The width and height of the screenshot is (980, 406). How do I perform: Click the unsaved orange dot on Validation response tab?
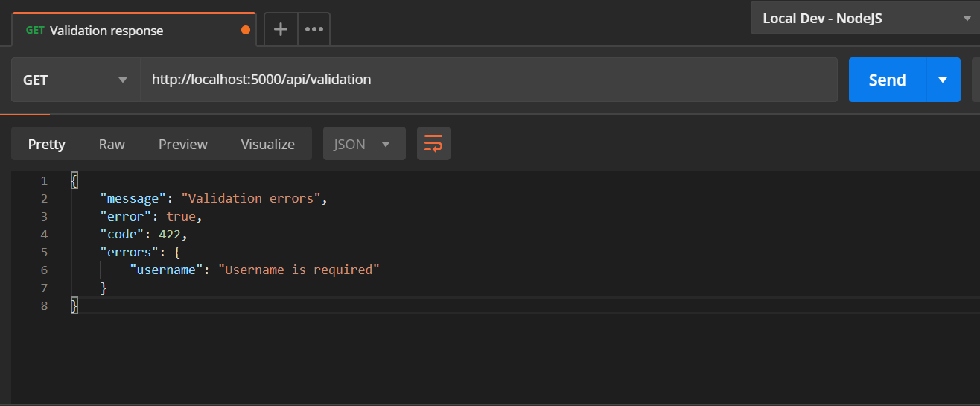[246, 31]
